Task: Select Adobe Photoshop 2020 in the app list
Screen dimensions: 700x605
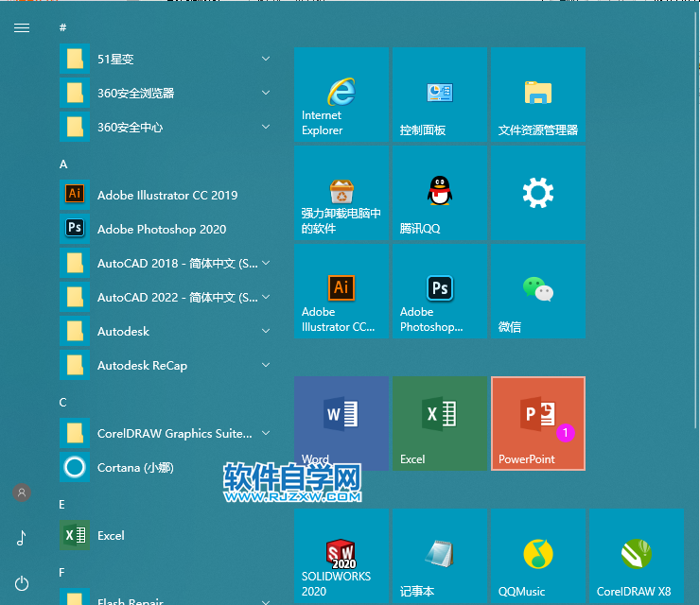Action: pyautogui.click(x=161, y=229)
